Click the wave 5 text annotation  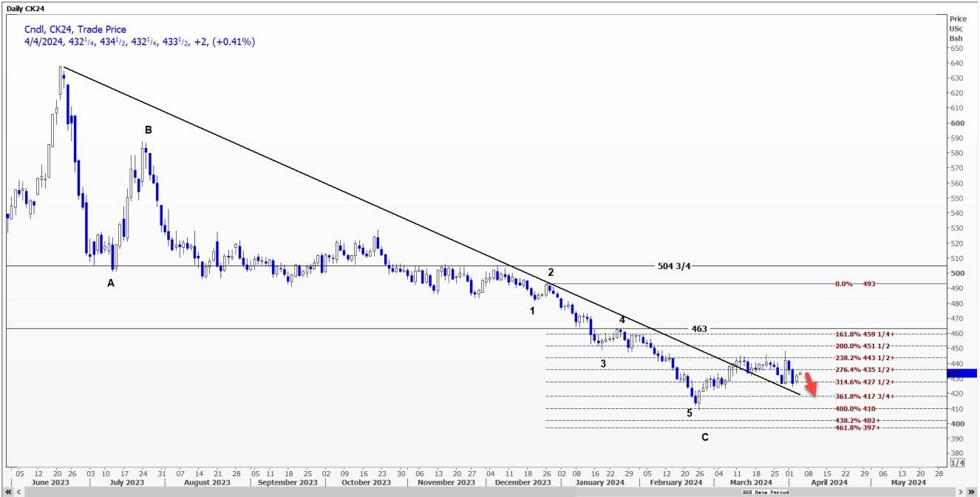tap(690, 413)
